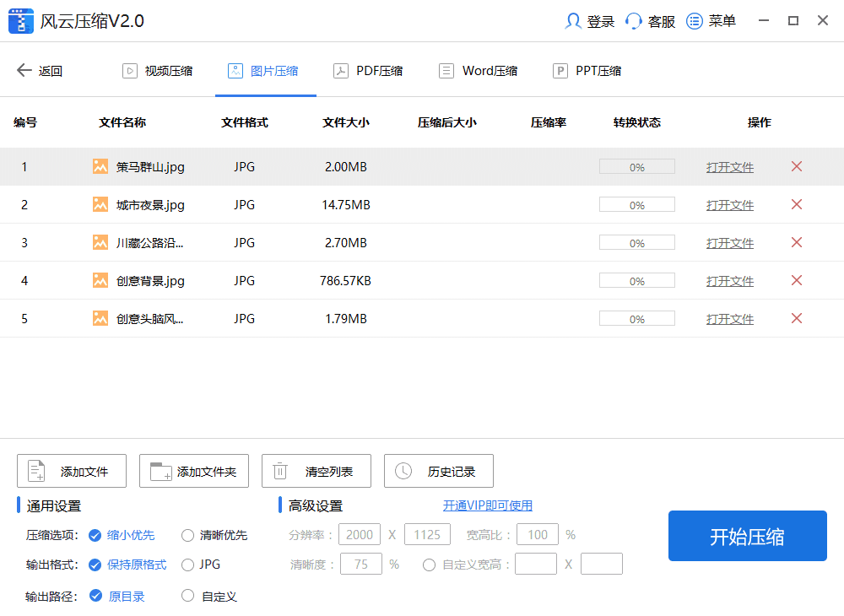The height and width of the screenshot is (616, 844).
Task: Choose JPG as output format
Action: [188, 565]
